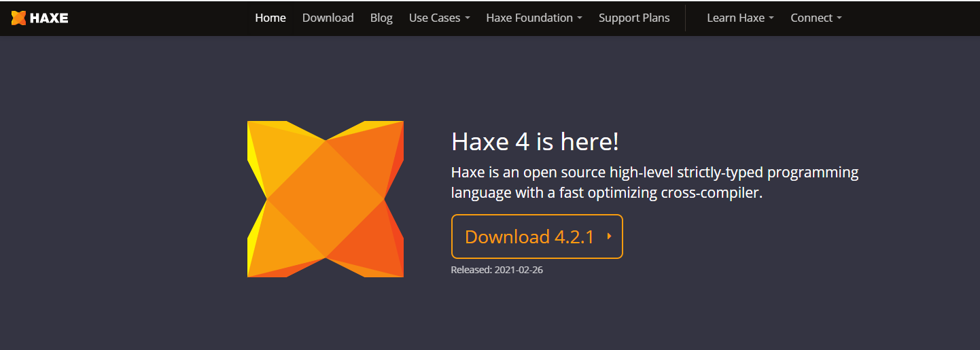The height and width of the screenshot is (350, 980).
Task: Open the Blog nav link
Action: point(381,18)
